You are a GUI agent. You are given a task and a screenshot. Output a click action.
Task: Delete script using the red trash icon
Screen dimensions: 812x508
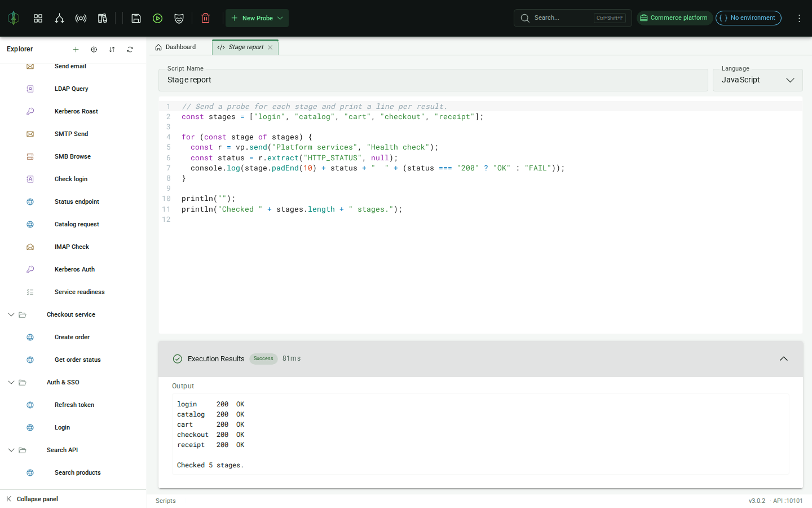pyautogui.click(x=205, y=18)
